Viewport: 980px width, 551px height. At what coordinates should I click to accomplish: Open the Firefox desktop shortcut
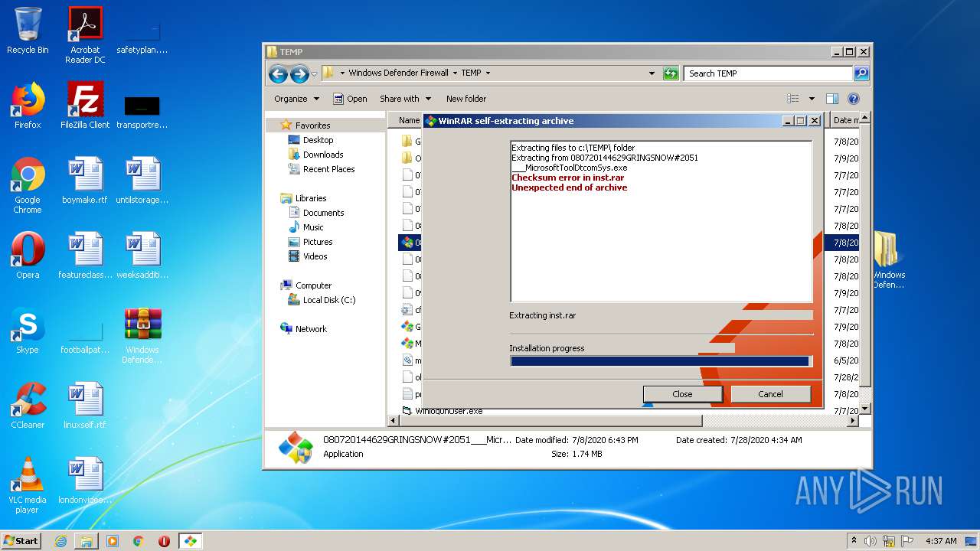pos(28,106)
